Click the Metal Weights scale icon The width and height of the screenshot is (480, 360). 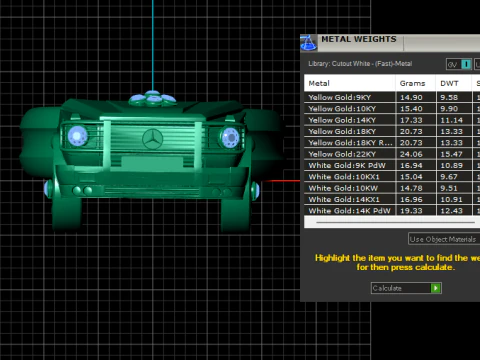(x=308, y=43)
